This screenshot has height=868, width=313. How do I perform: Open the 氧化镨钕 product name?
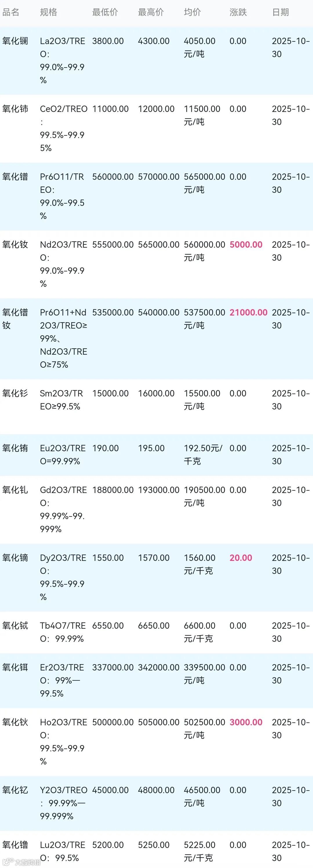(x=15, y=319)
